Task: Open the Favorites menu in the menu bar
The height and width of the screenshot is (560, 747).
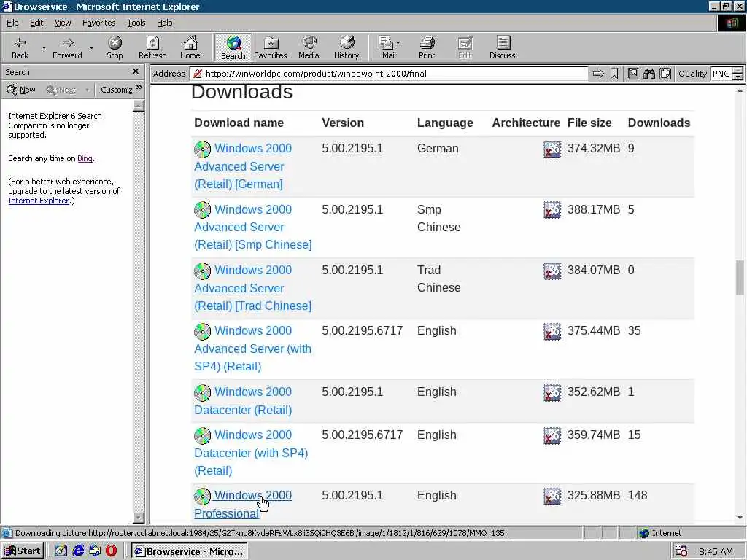Action: (98, 23)
